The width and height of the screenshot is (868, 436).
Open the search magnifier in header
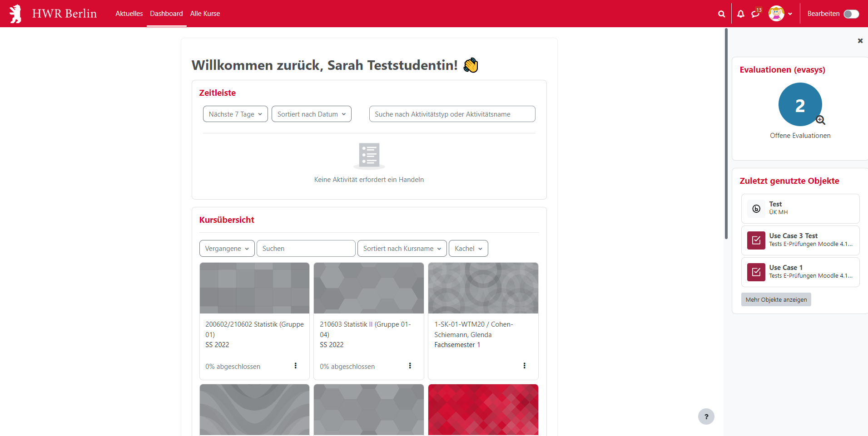point(721,14)
